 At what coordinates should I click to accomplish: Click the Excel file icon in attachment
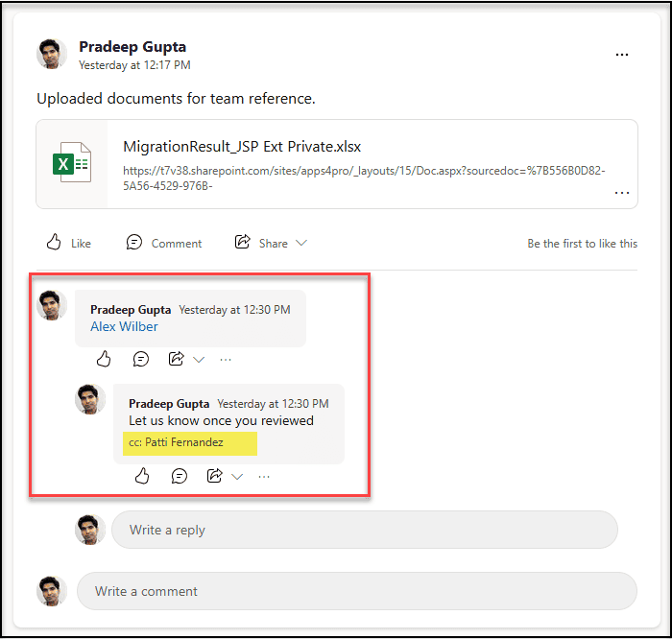(x=72, y=164)
